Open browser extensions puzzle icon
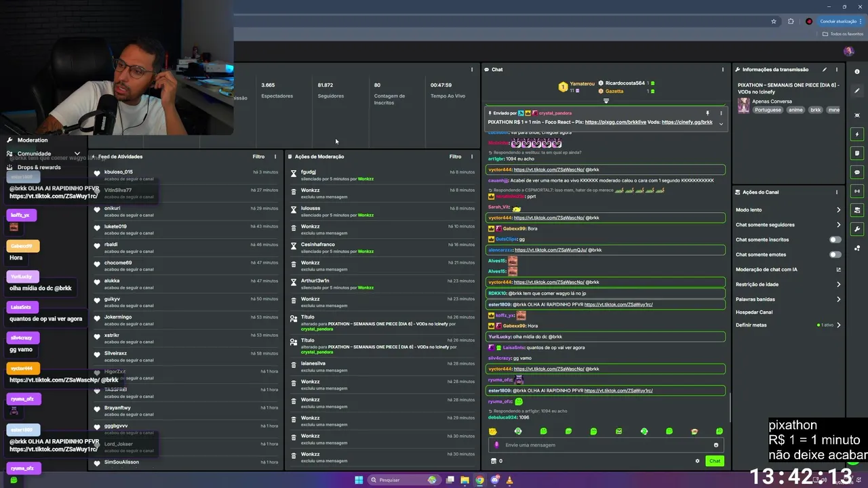This screenshot has height=488, width=868. 791,21
